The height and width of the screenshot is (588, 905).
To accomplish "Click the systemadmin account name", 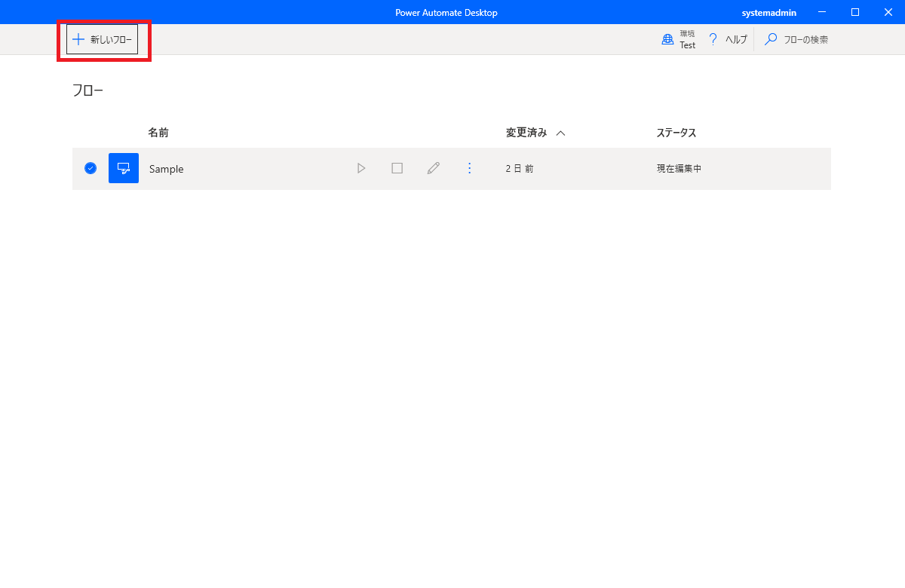I will point(769,13).
